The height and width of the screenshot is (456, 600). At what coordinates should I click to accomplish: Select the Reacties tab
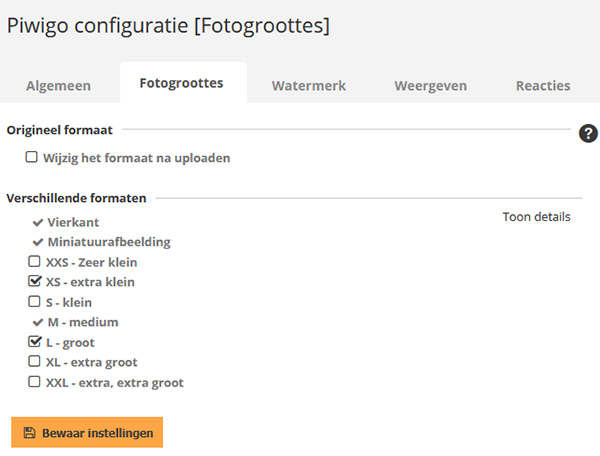click(543, 86)
